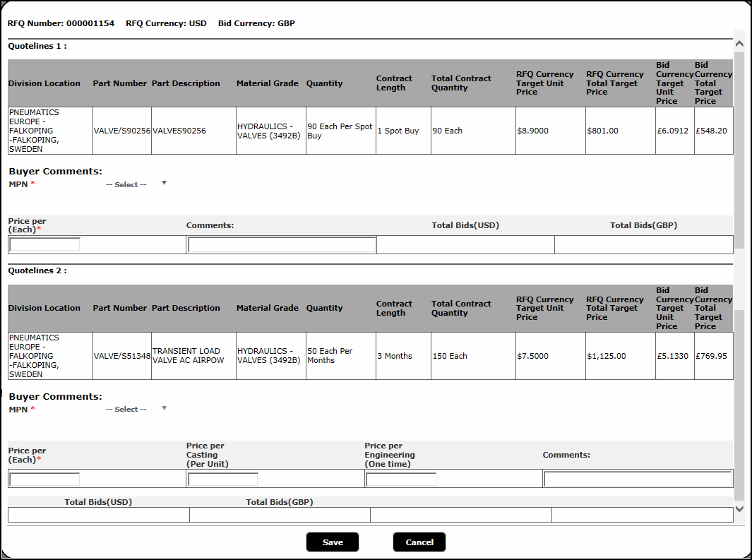Select the Bid Currency: GBP label
The height and width of the screenshot is (560, 752).
click(x=256, y=23)
